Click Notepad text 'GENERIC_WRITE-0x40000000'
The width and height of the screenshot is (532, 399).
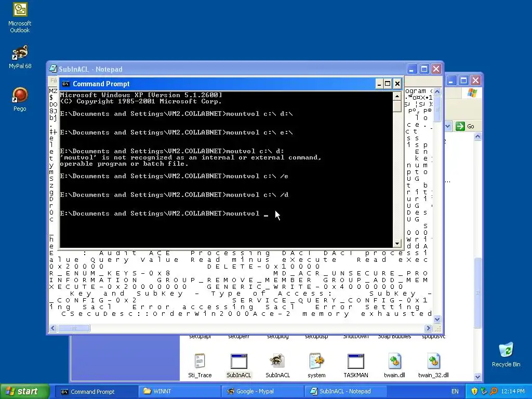(x=304, y=287)
